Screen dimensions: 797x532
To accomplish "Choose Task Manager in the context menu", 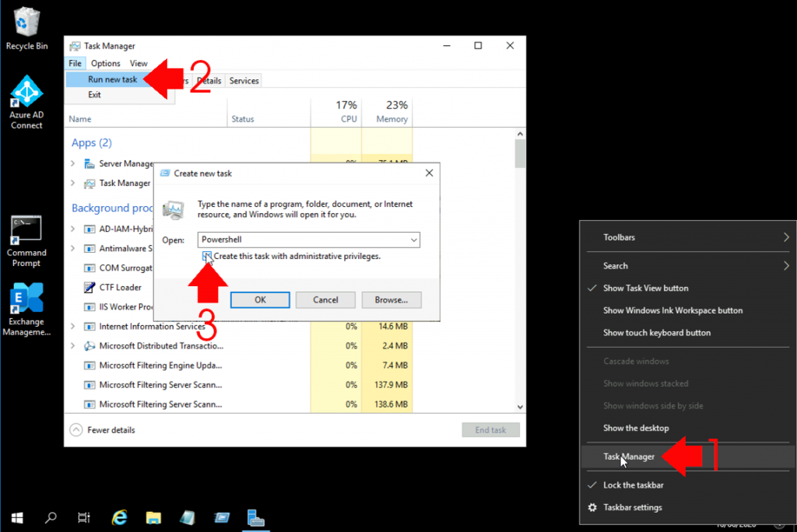I will [x=629, y=457].
